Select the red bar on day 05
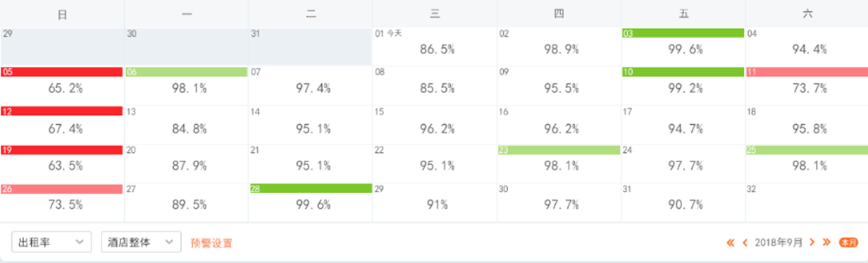 tap(62, 72)
